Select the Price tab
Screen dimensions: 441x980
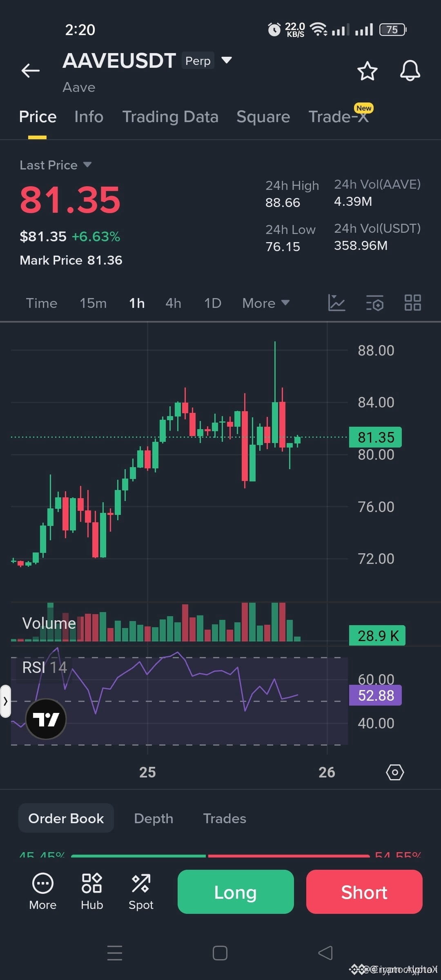coord(38,117)
